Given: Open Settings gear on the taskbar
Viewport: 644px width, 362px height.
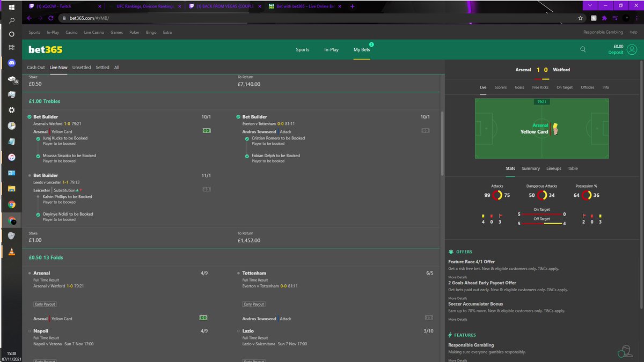Looking at the screenshot, I should (x=12, y=110).
